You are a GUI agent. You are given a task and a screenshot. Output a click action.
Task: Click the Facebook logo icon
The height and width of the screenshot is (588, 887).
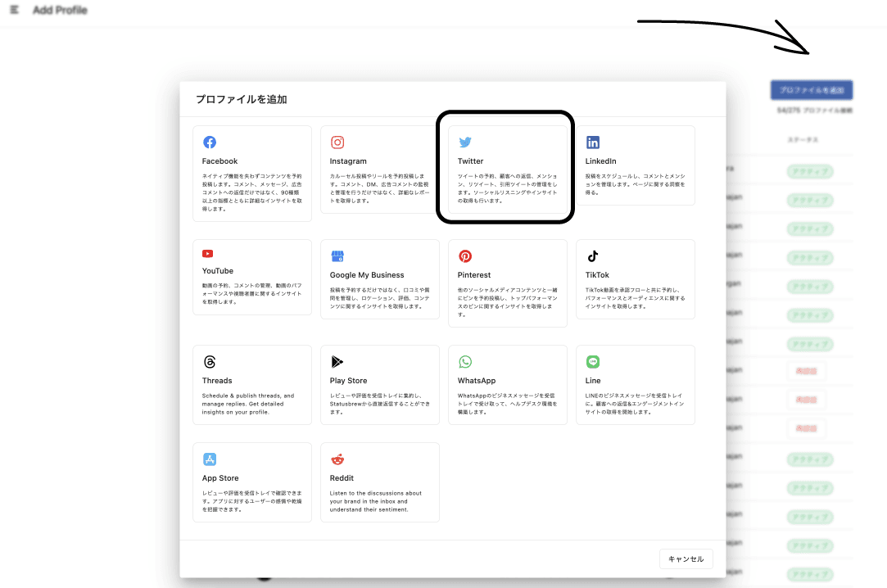(x=210, y=142)
